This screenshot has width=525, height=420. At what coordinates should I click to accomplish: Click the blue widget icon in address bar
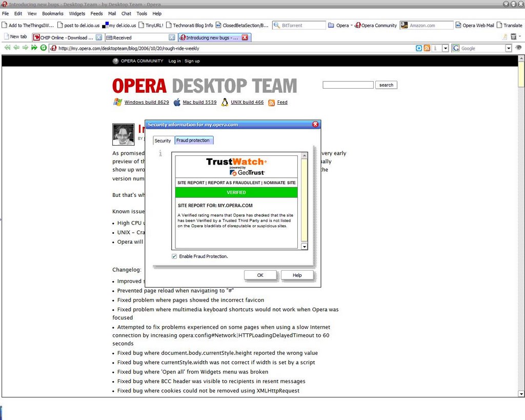(x=419, y=48)
